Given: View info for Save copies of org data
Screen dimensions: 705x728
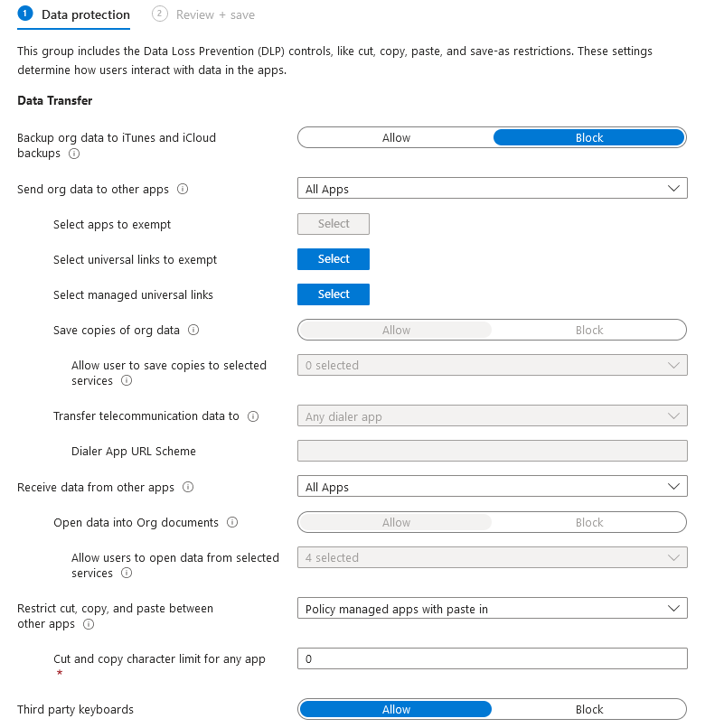Looking at the screenshot, I should (x=193, y=331).
